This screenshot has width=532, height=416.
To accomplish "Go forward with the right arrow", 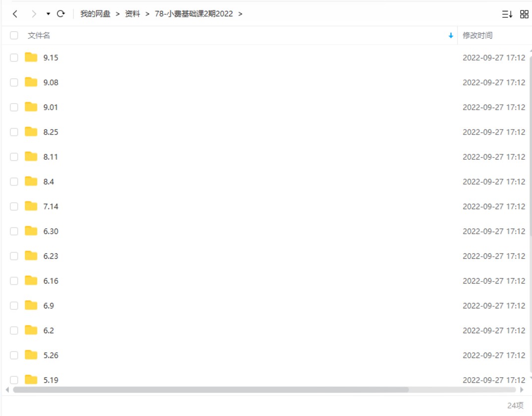I will click(x=34, y=14).
